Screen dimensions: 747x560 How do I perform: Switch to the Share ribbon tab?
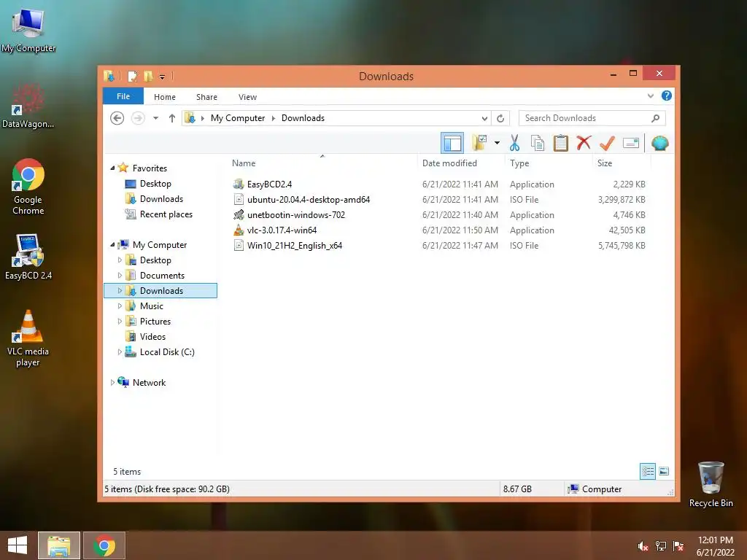206,97
